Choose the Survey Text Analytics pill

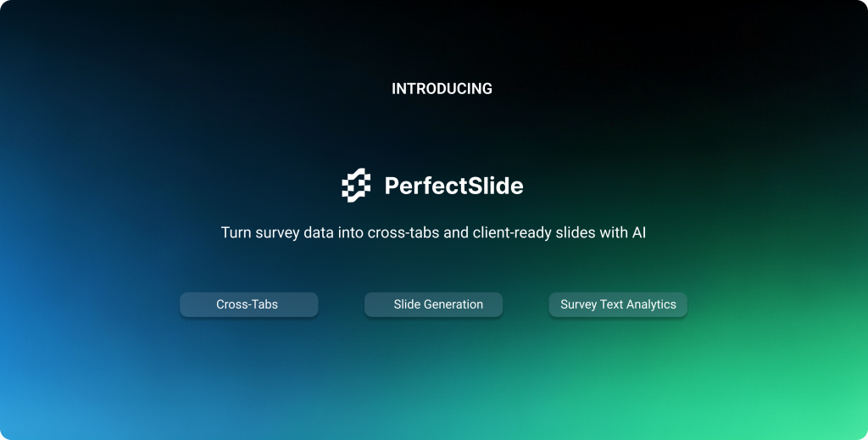(x=618, y=304)
